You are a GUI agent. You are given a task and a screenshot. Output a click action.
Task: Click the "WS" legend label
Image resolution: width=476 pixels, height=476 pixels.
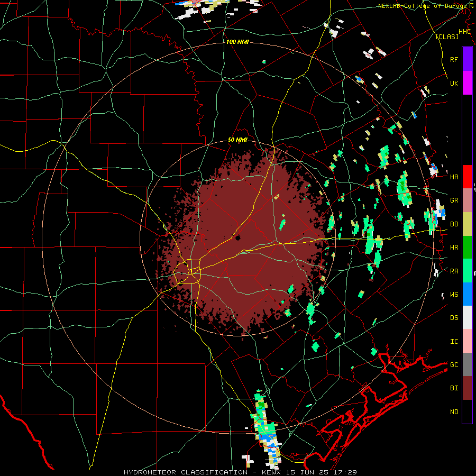454,294
